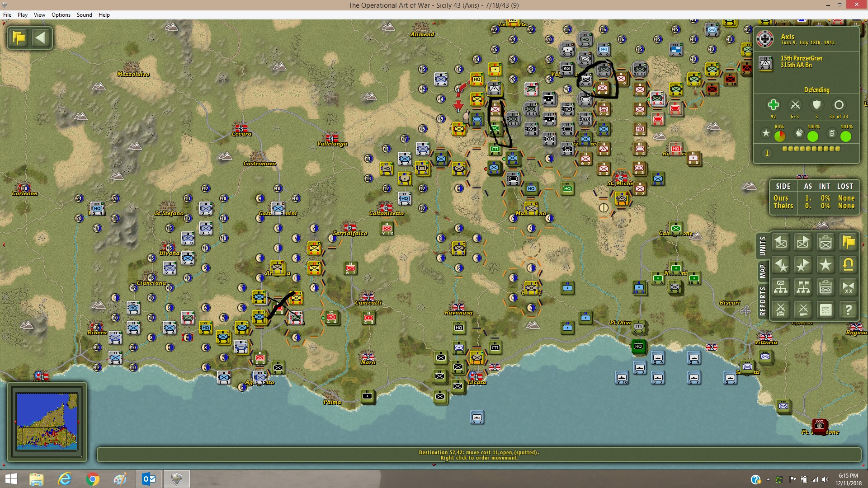This screenshot has height=488, width=868.
Task: Click the 100% readiness green indicator
Action: (x=812, y=136)
